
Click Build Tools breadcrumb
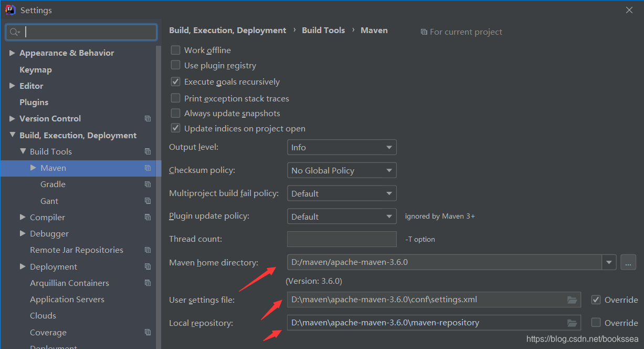[x=323, y=30]
